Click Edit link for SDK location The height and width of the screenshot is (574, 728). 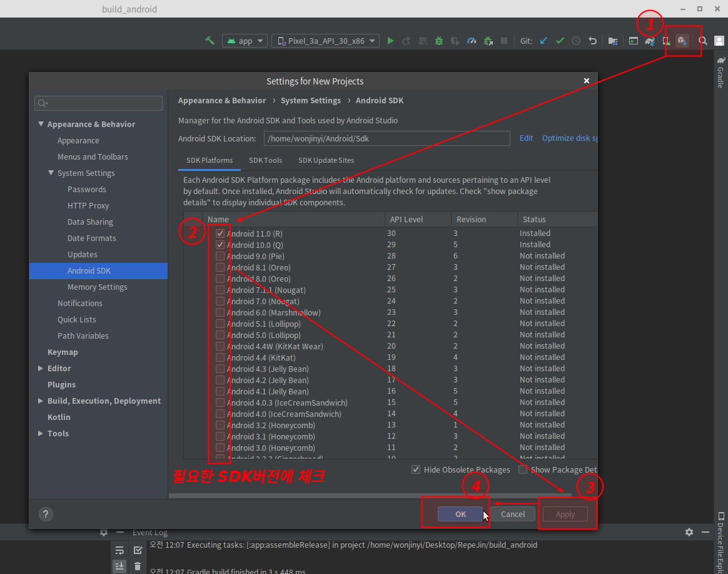(526, 138)
